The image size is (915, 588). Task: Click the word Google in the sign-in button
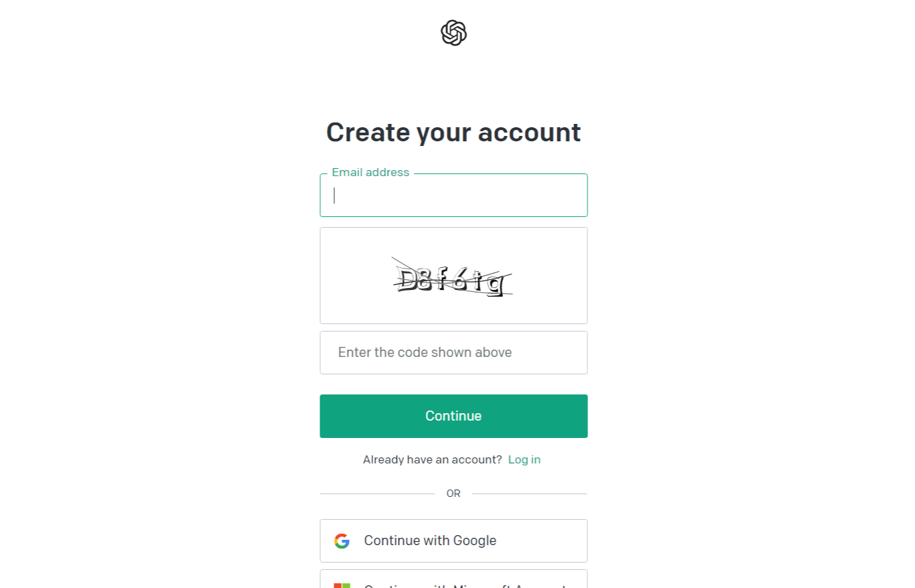(475, 540)
